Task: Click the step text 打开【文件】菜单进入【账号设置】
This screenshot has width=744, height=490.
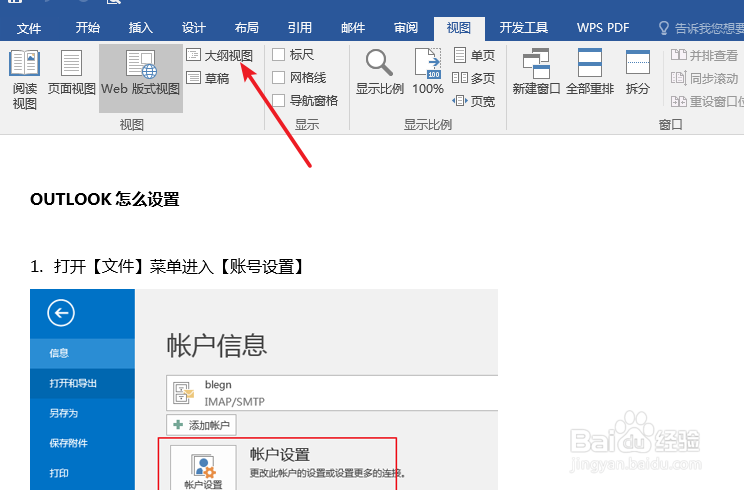Action: (x=178, y=267)
